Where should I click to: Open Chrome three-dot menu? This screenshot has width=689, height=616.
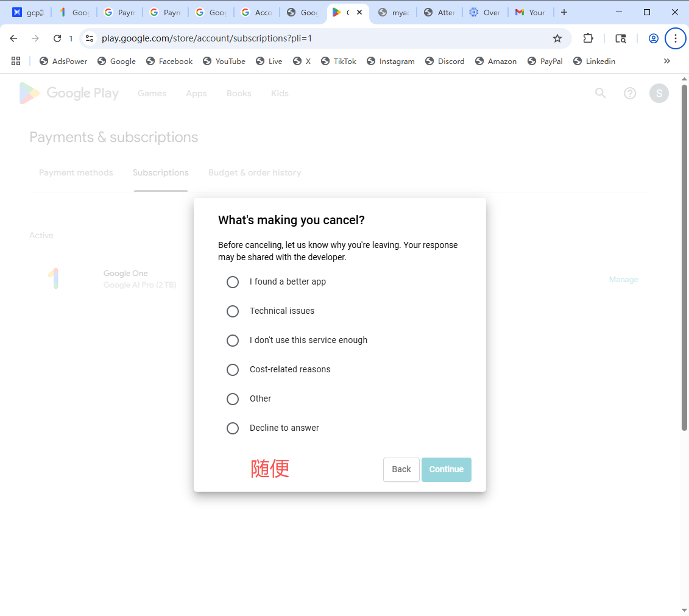[x=675, y=38]
